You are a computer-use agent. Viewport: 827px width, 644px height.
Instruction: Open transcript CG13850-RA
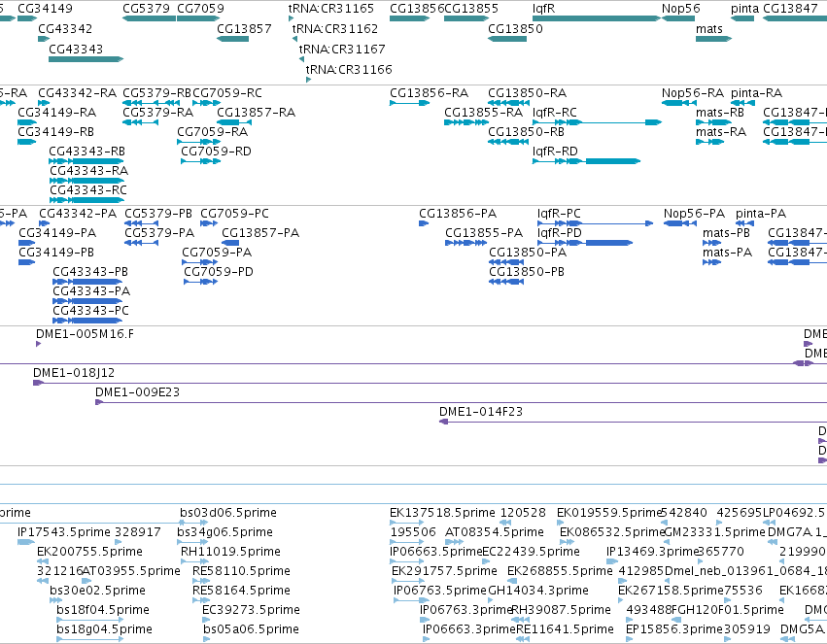(528, 93)
